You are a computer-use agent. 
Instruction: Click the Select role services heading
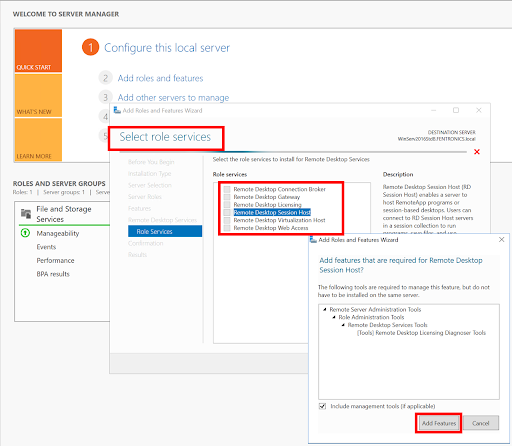(x=165, y=137)
